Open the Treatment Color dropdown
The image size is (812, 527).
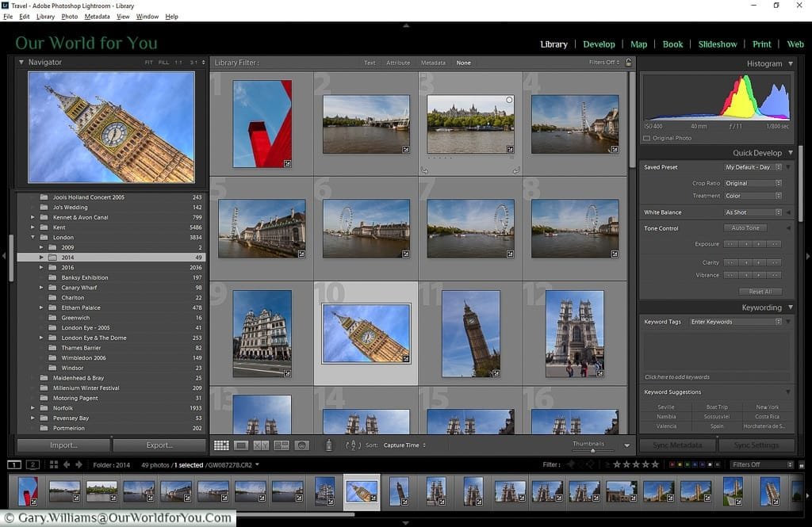point(753,196)
